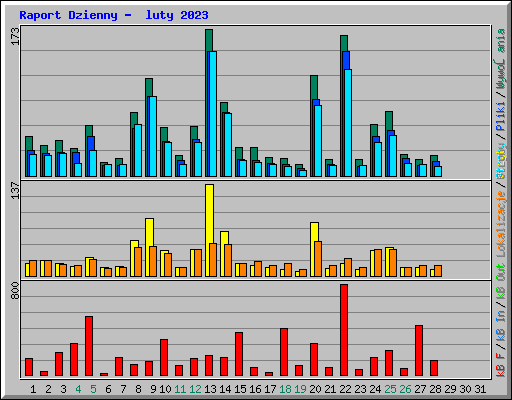This screenshot has width=512, height=400.
Task: Click the "kB F" legend label
Action: (x=500, y=365)
